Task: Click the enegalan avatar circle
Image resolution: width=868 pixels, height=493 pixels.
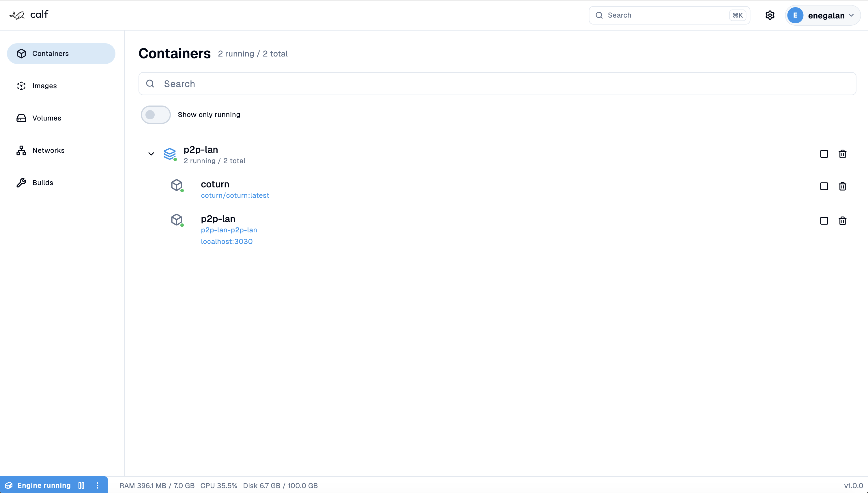Action: 795,15
